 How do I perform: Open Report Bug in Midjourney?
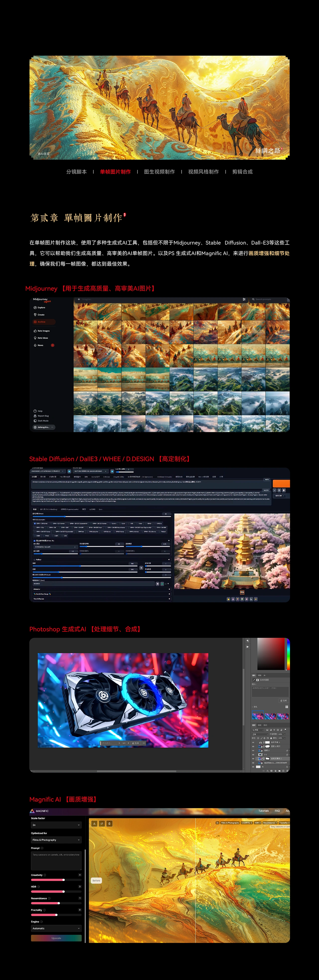tap(41, 416)
